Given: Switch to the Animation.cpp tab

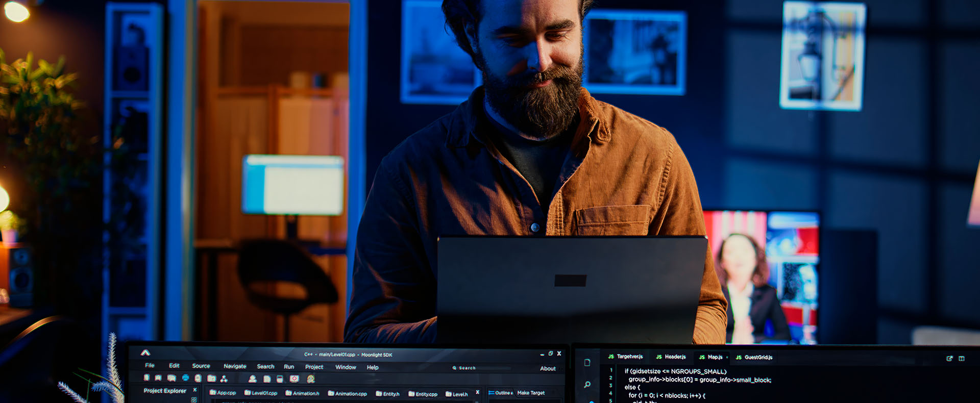Looking at the screenshot, I should point(348,393).
